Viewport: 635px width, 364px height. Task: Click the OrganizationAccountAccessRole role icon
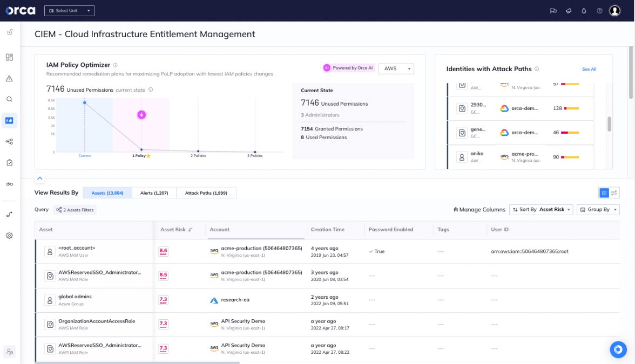tap(50, 325)
